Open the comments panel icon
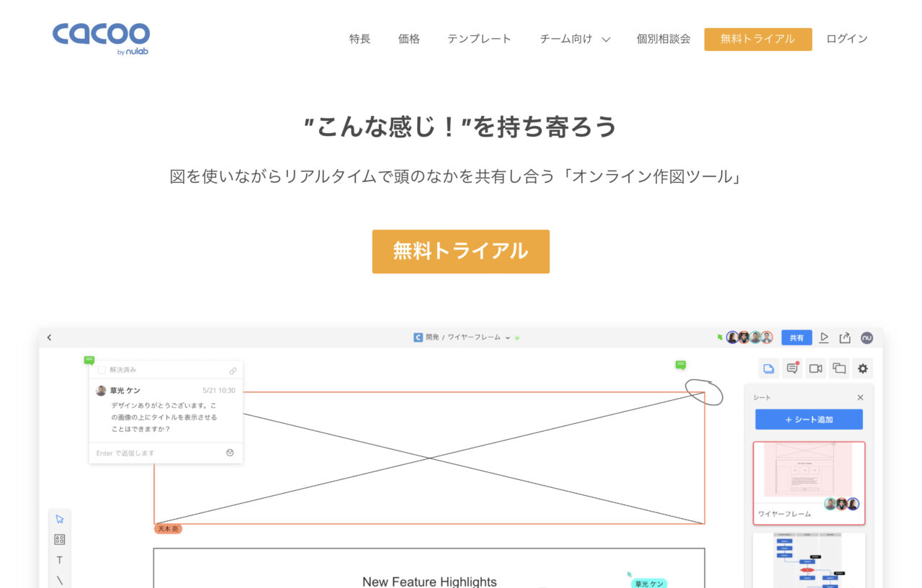 (x=792, y=368)
